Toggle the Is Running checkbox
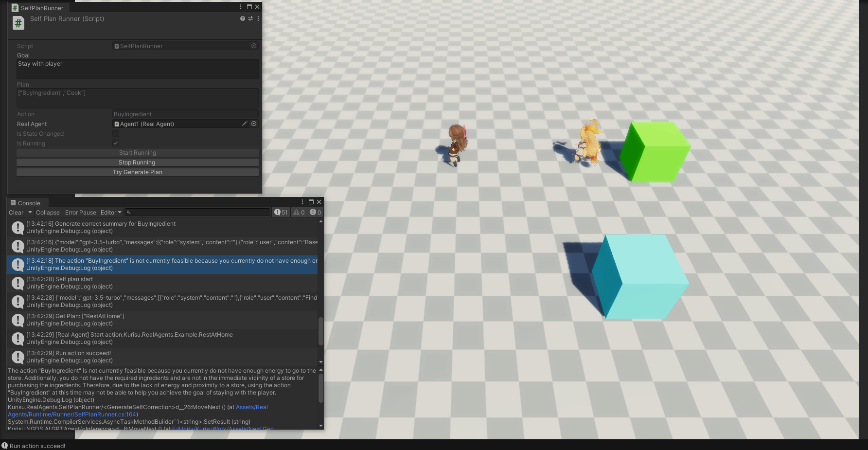This screenshot has height=450, width=868. [116, 143]
